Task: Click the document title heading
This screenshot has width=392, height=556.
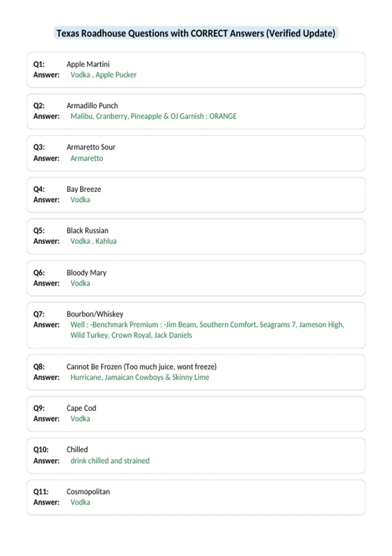Action: pyautogui.click(x=196, y=33)
